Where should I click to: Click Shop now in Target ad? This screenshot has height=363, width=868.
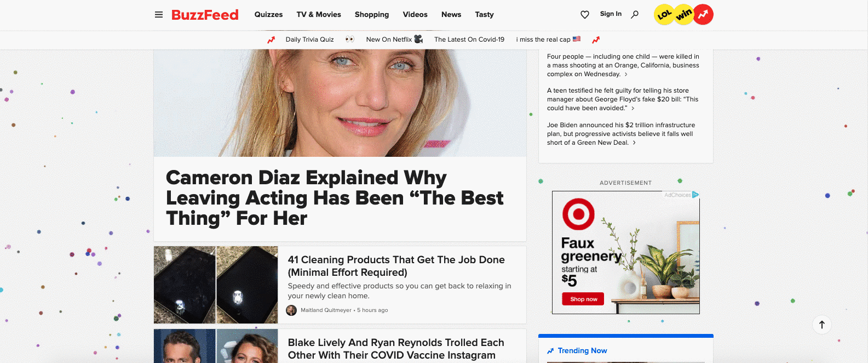coord(583,299)
